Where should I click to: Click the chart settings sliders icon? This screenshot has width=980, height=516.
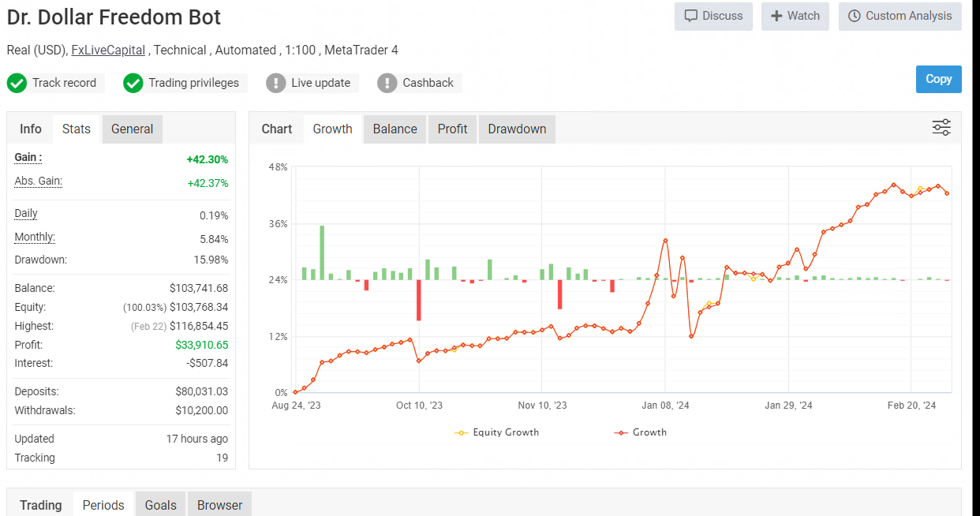tap(941, 128)
